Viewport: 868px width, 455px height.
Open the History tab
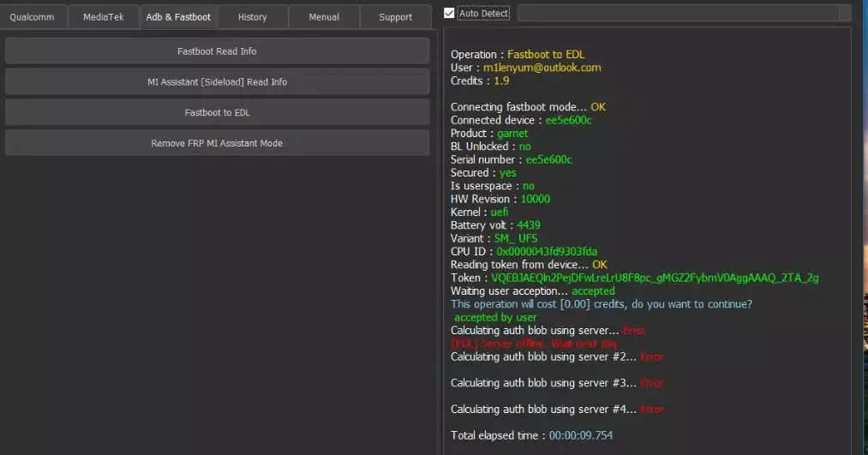[252, 17]
